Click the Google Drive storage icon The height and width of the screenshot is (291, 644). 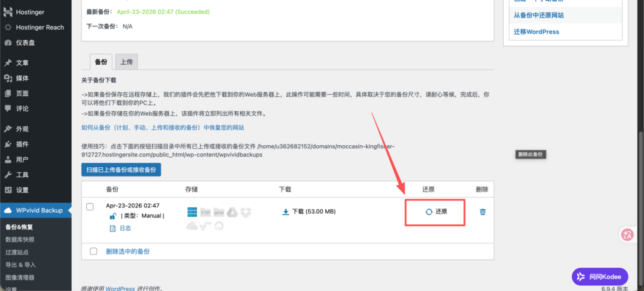[x=233, y=212]
